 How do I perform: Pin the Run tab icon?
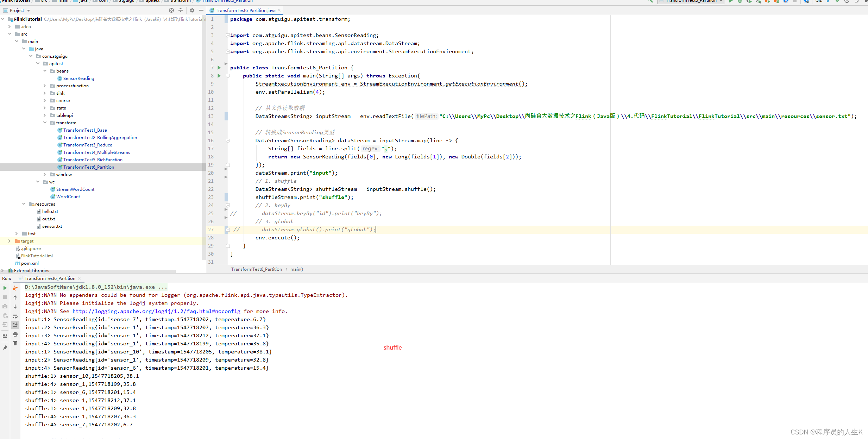[5, 348]
